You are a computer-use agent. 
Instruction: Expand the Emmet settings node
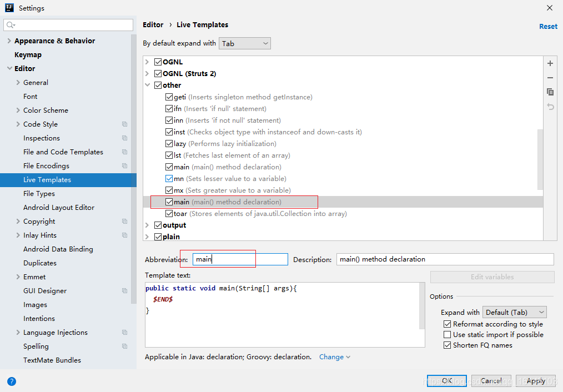[x=18, y=277]
